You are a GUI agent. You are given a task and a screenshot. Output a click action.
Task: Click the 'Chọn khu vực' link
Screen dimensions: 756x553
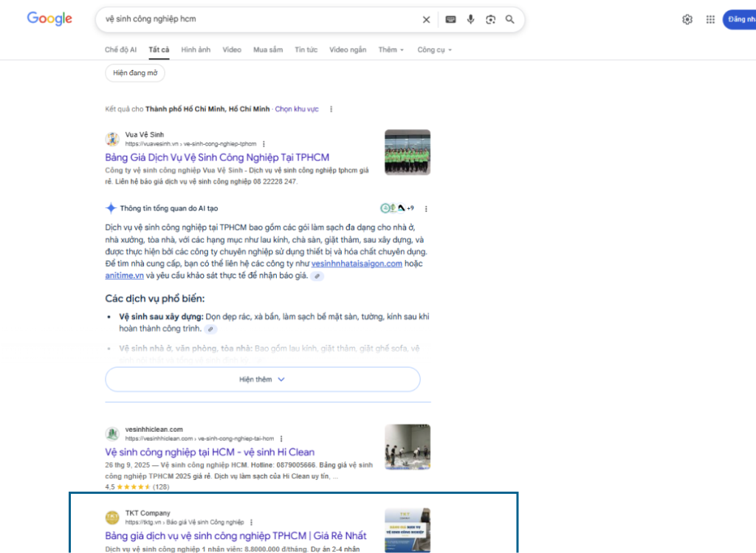click(x=297, y=109)
